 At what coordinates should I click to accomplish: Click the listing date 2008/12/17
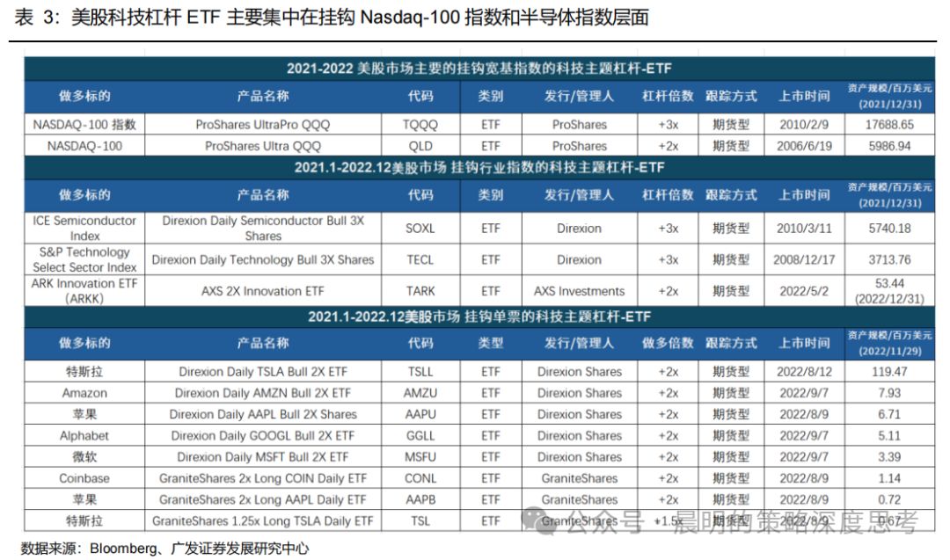[804, 259]
